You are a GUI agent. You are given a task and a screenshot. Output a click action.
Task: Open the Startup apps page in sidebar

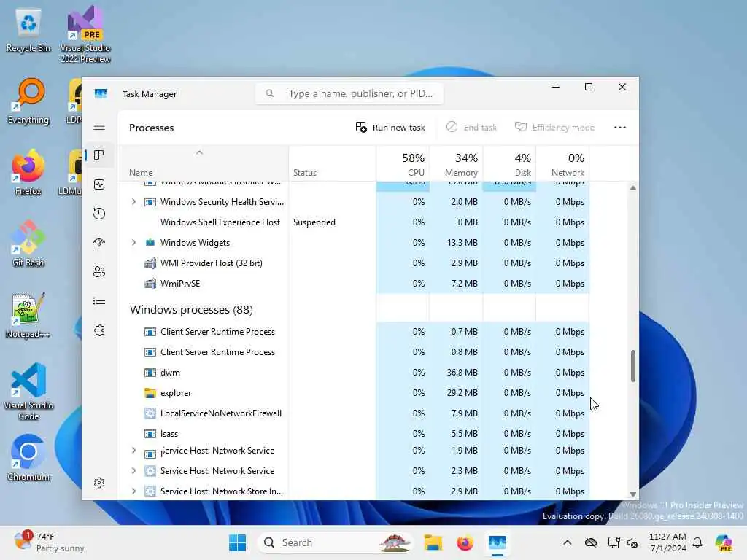click(x=99, y=242)
